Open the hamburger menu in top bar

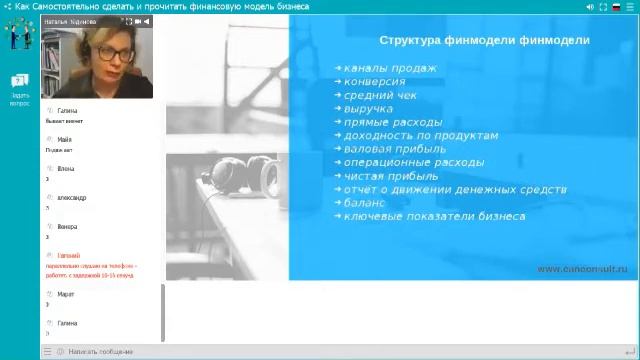630,7
